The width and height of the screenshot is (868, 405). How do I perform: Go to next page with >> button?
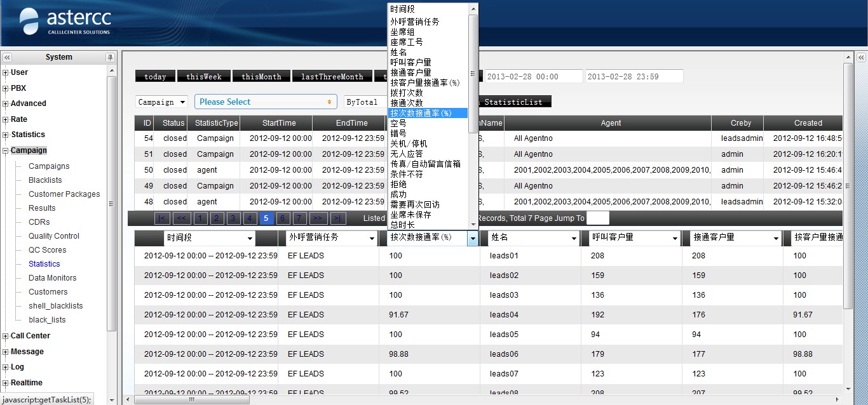[318, 218]
